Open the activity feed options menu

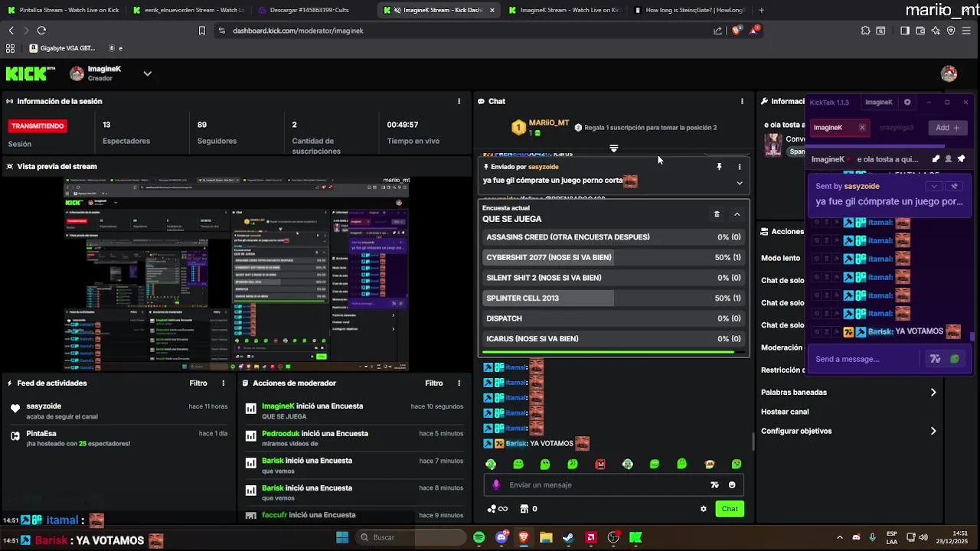pyautogui.click(x=224, y=383)
